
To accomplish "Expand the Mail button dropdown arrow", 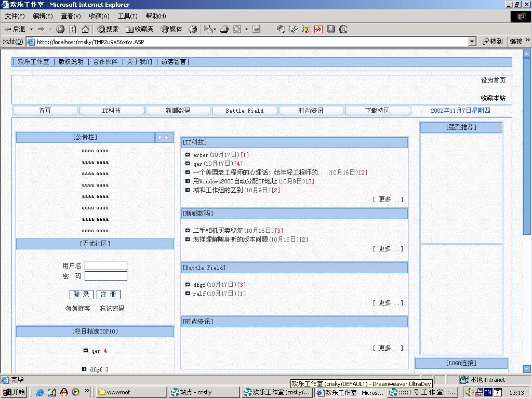I will (x=214, y=29).
